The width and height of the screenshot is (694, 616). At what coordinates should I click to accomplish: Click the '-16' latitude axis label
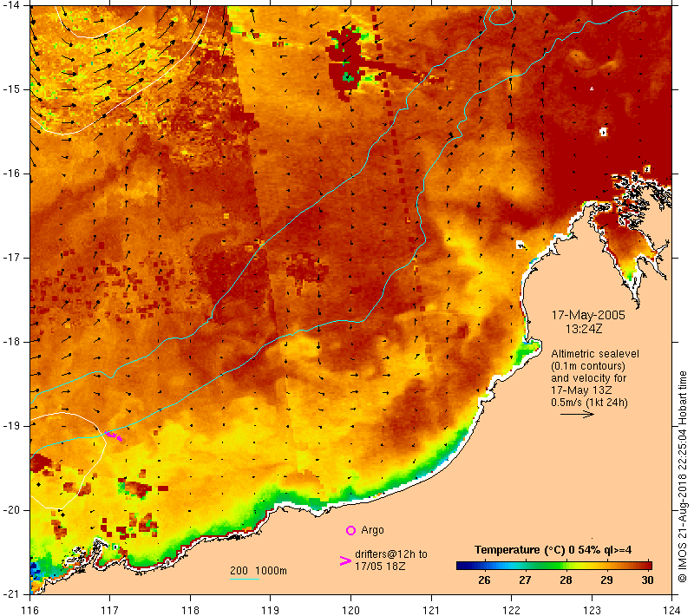click(11, 174)
